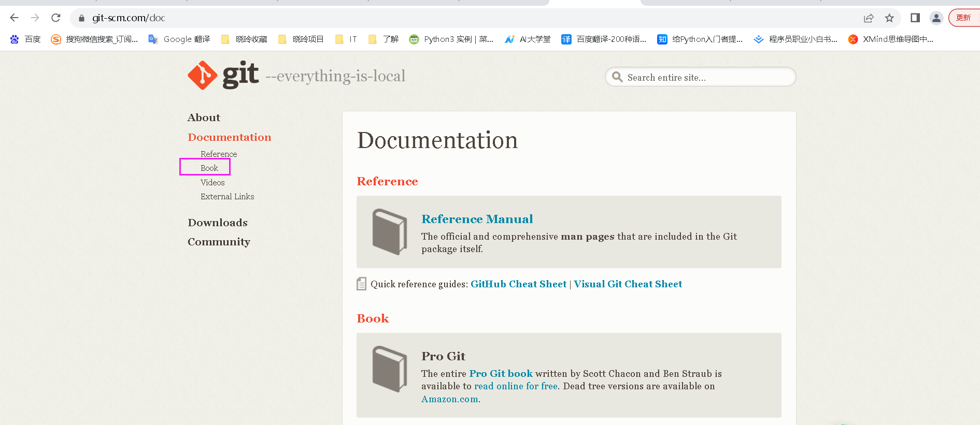Open the Pro Git book link
980x425 pixels.
(501, 374)
